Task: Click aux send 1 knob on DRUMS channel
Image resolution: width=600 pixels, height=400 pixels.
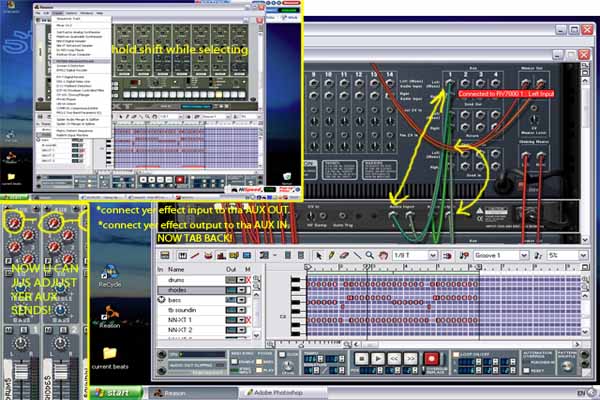Action: click(14, 222)
